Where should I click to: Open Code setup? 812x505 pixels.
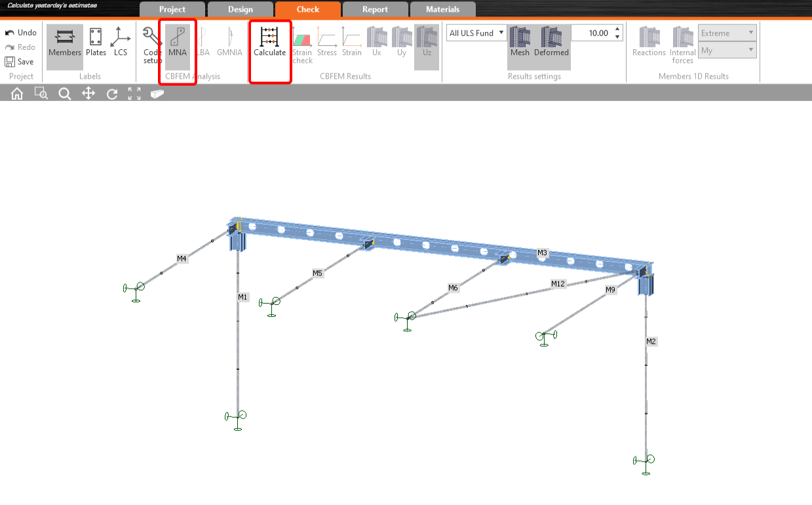(x=152, y=45)
